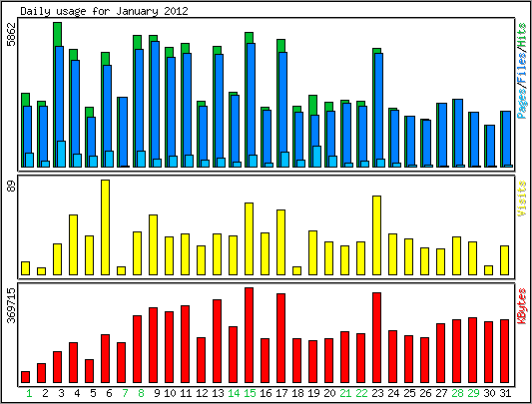Click the "Daily usage for January 2012" title
532x404 pixels.
click(x=104, y=11)
